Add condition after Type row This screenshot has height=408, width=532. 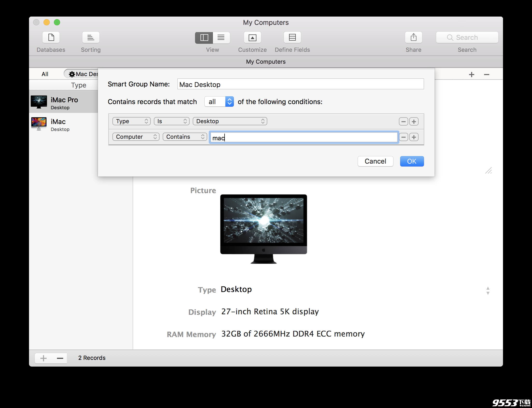[414, 122]
